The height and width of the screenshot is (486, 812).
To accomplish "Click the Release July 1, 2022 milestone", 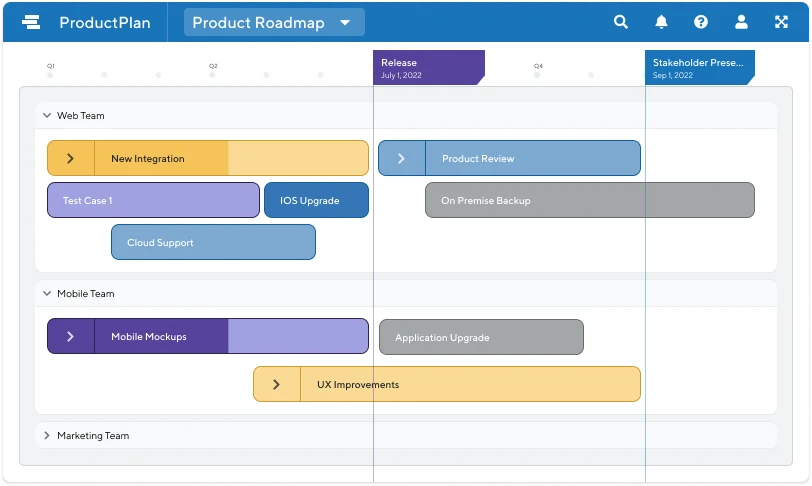I will [x=429, y=67].
